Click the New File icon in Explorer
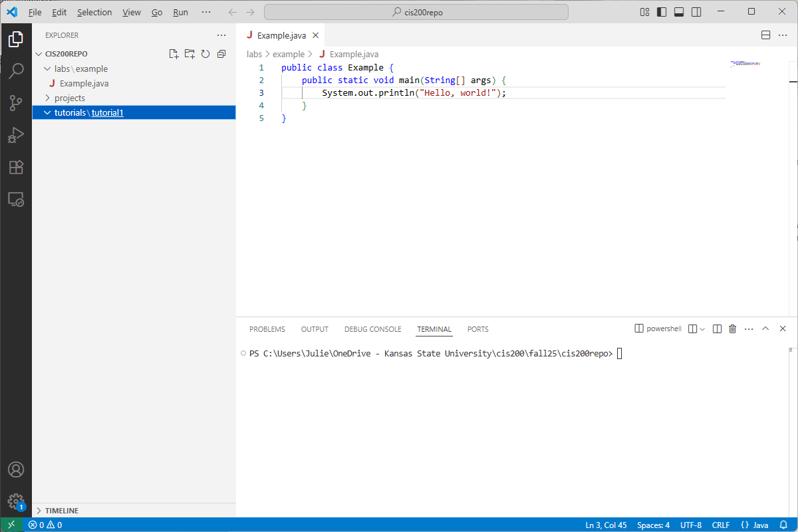 (174, 54)
